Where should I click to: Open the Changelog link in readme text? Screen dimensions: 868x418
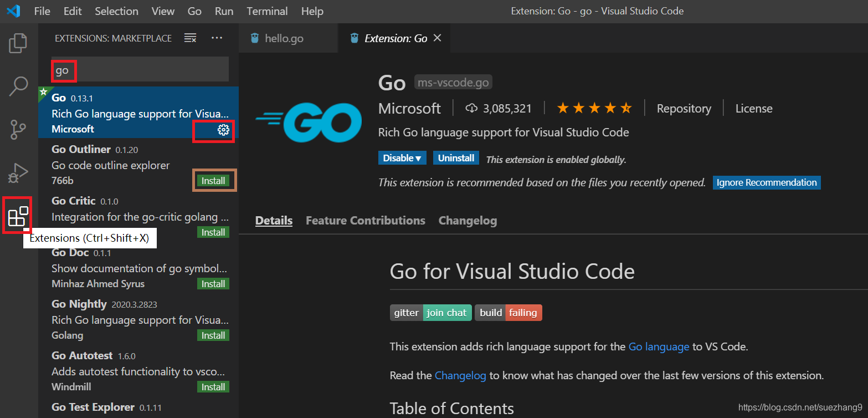[460, 375]
